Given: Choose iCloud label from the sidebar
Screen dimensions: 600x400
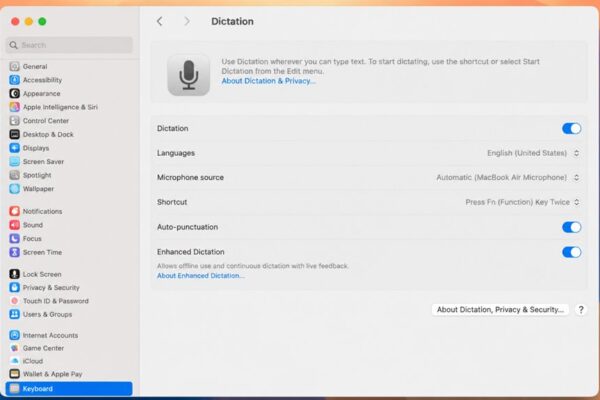Looking at the screenshot, I should pos(33,361).
